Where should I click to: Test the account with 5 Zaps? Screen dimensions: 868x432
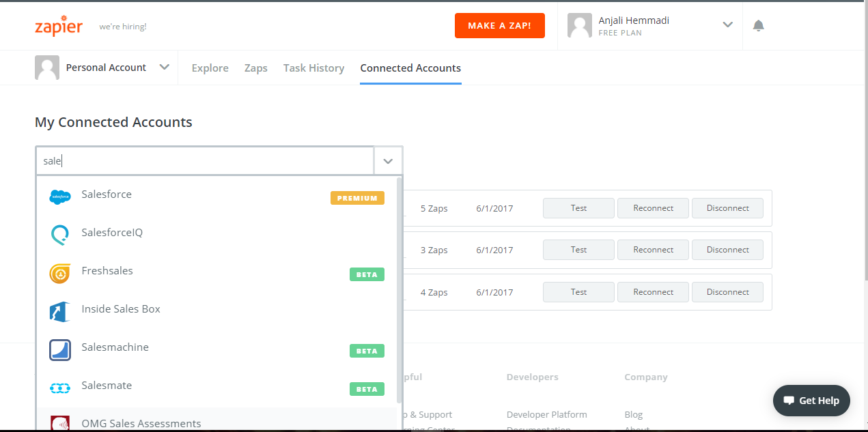(578, 208)
